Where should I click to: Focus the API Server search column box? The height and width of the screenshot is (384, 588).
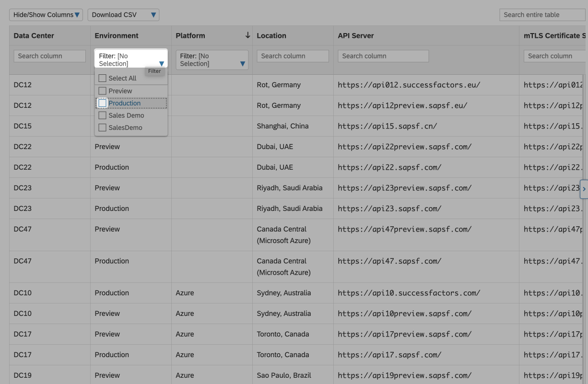(x=383, y=56)
